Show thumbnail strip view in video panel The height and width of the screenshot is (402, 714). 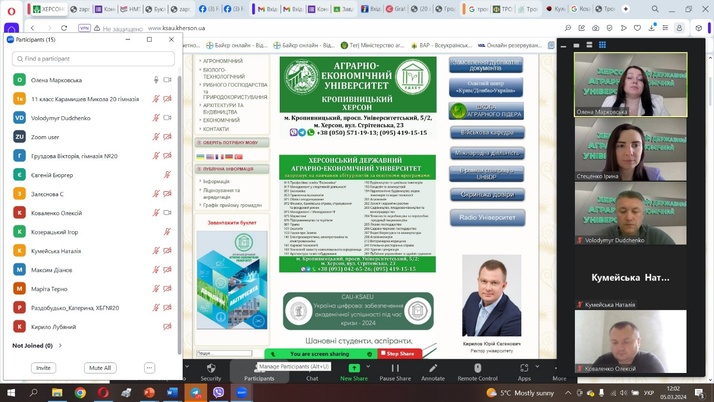pos(589,45)
